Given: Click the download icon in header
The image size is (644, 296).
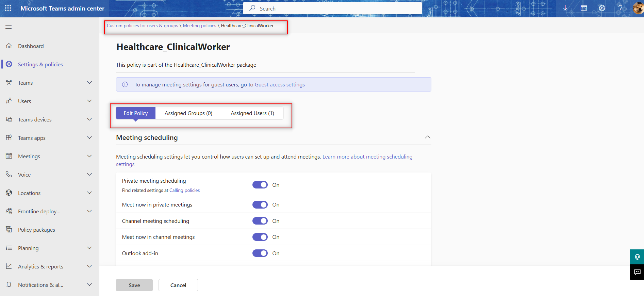Looking at the screenshot, I should click(x=565, y=8).
